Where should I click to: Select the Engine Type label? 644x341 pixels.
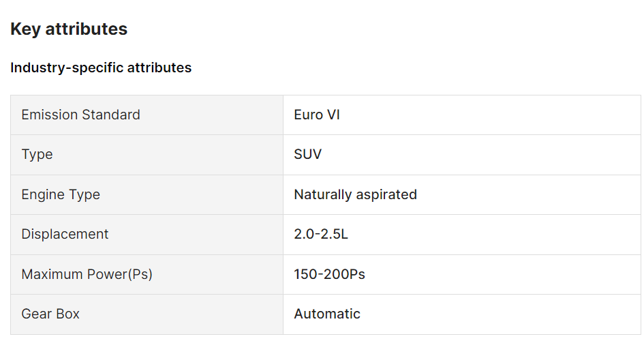point(61,194)
